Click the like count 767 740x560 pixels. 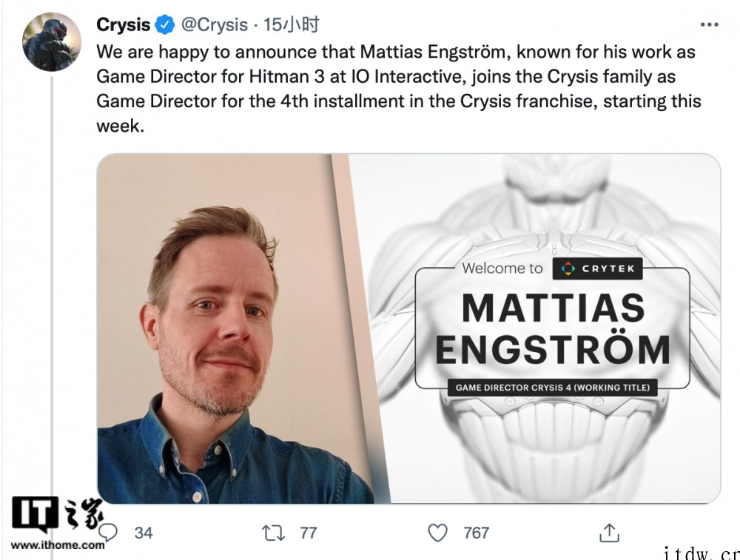[476, 533]
